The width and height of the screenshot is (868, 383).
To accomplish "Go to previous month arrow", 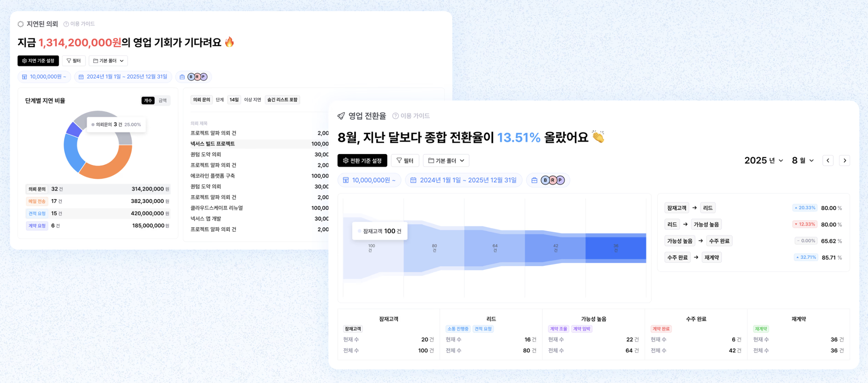I will [x=828, y=160].
